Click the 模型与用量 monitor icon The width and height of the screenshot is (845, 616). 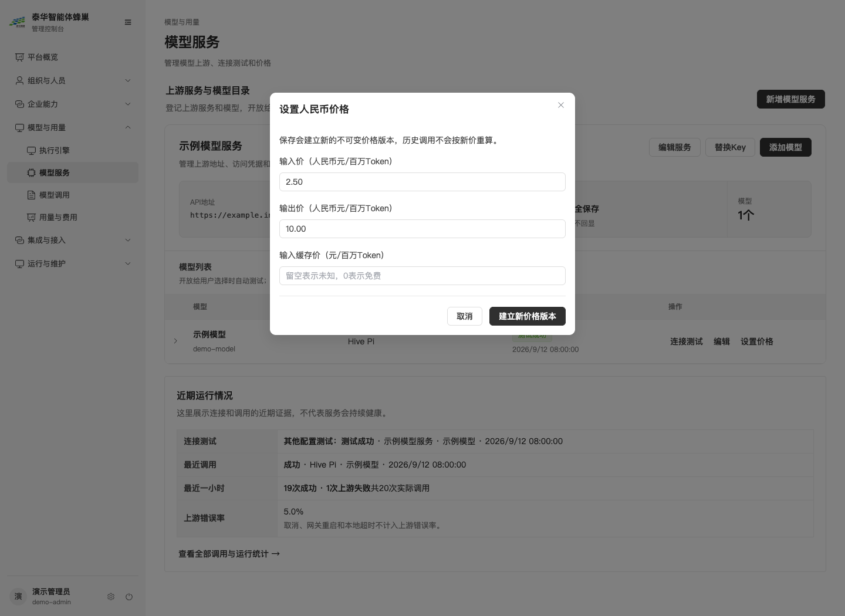(19, 127)
